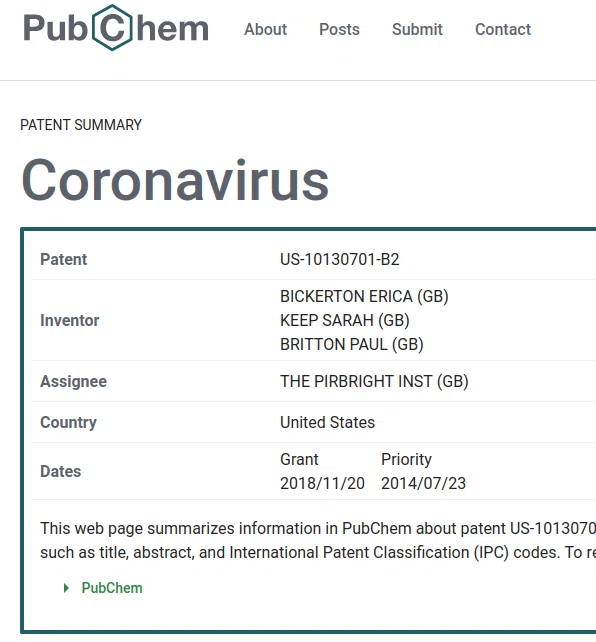Click the United States country value
Viewport: 596px width, 642px height.
coord(327,423)
